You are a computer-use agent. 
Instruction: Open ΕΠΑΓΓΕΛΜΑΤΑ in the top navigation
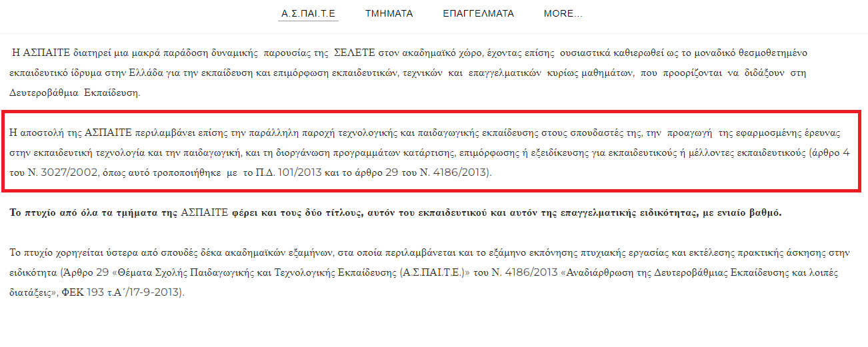click(x=478, y=13)
